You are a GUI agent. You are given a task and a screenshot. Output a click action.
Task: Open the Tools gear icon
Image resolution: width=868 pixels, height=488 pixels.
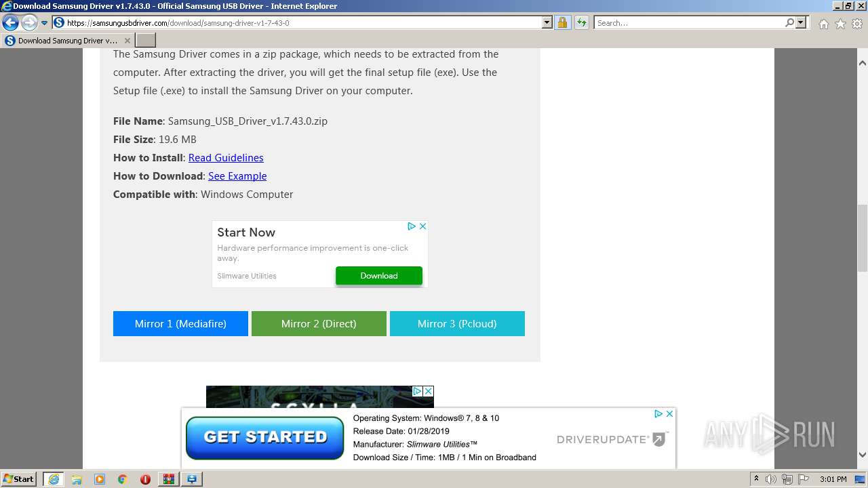click(x=857, y=24)
